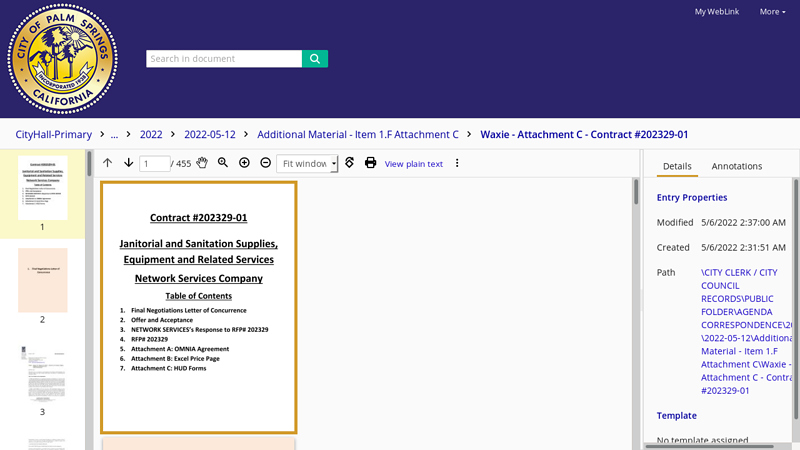The image size is (800, 450).
Task: Select the pan hand tool
Action: 202,163
